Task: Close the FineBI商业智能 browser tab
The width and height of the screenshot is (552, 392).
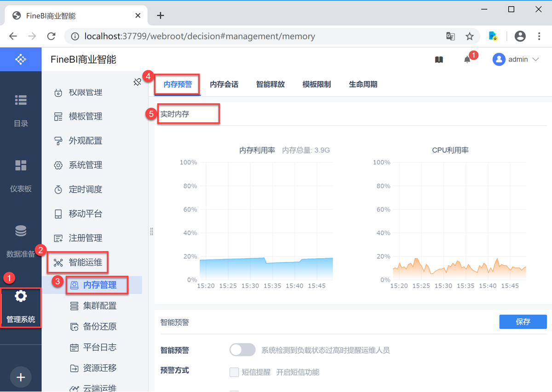Action: click(138, 15)
